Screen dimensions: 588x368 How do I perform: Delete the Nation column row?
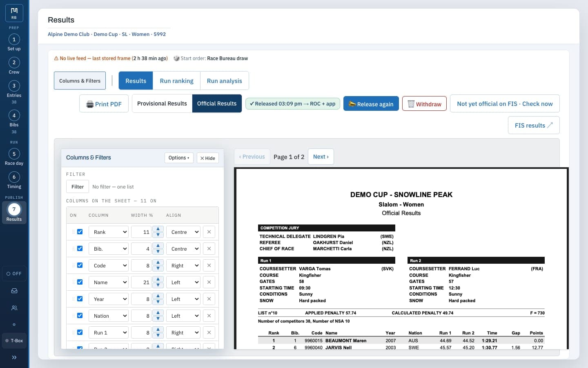click(209, 316)
